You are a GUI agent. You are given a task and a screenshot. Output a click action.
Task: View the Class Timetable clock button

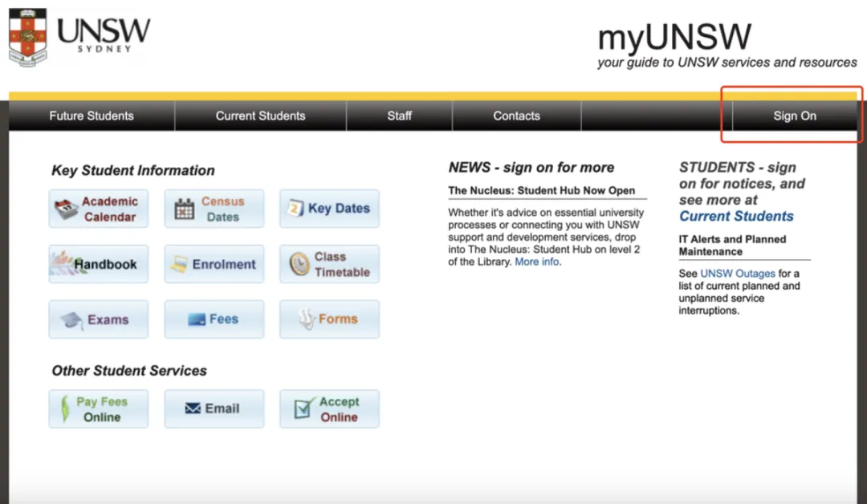(329, 264)
